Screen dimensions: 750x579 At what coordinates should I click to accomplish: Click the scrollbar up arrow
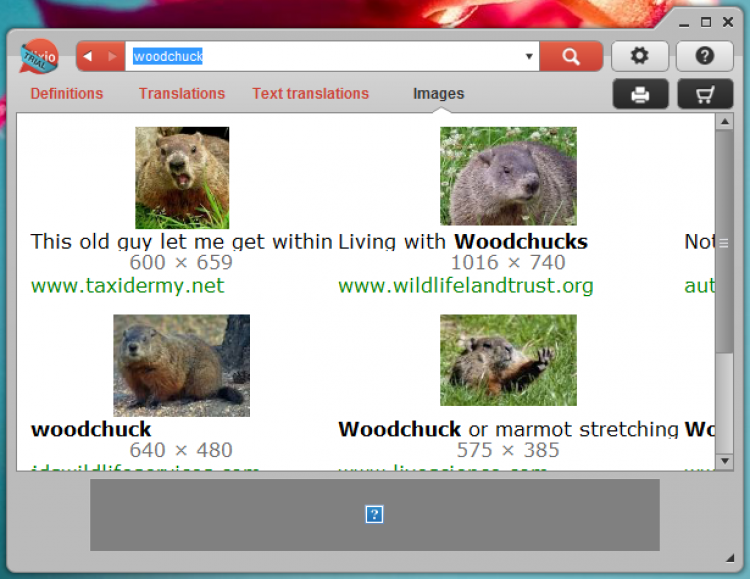725,122
